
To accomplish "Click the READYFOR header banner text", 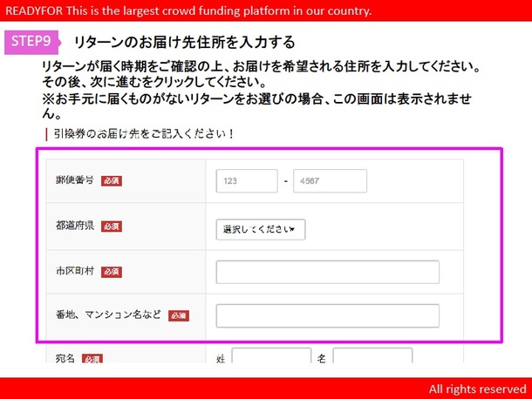I will click(x=188, y=10).
